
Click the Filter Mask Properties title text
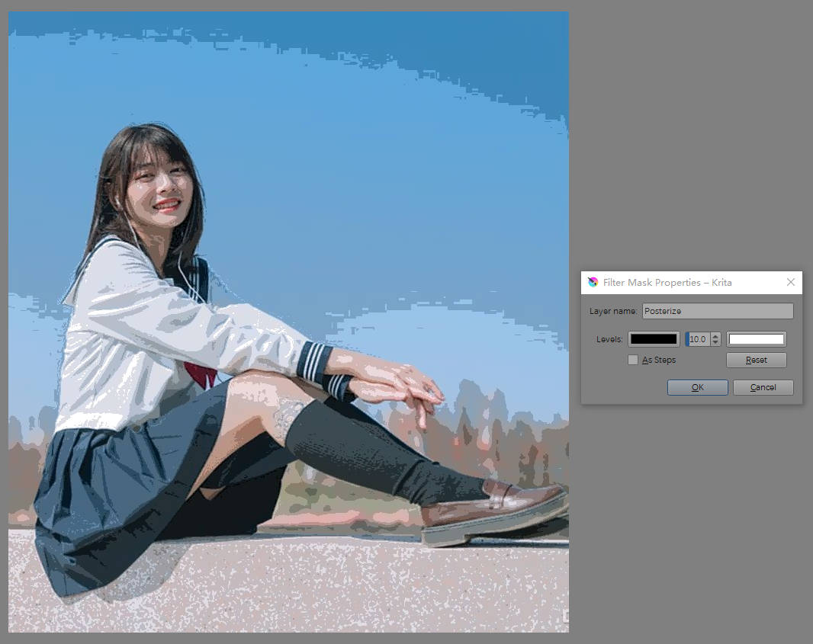point(667,282)
